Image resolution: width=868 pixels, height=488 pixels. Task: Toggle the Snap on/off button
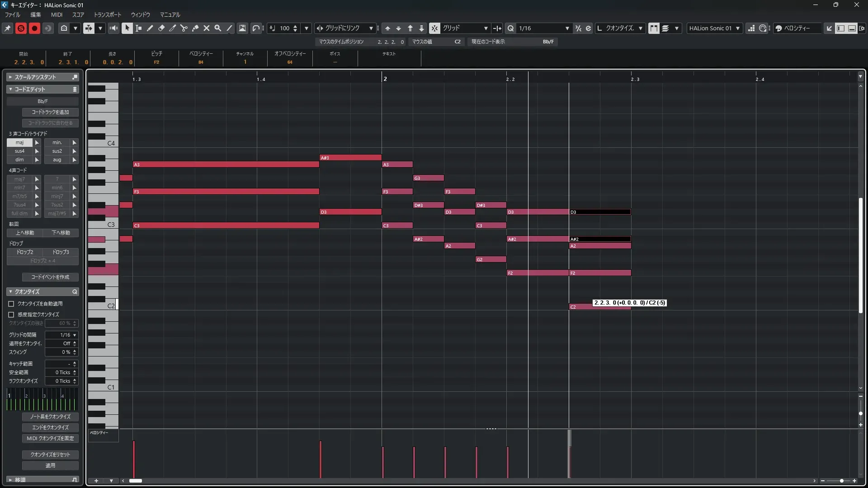click(434, 28)
